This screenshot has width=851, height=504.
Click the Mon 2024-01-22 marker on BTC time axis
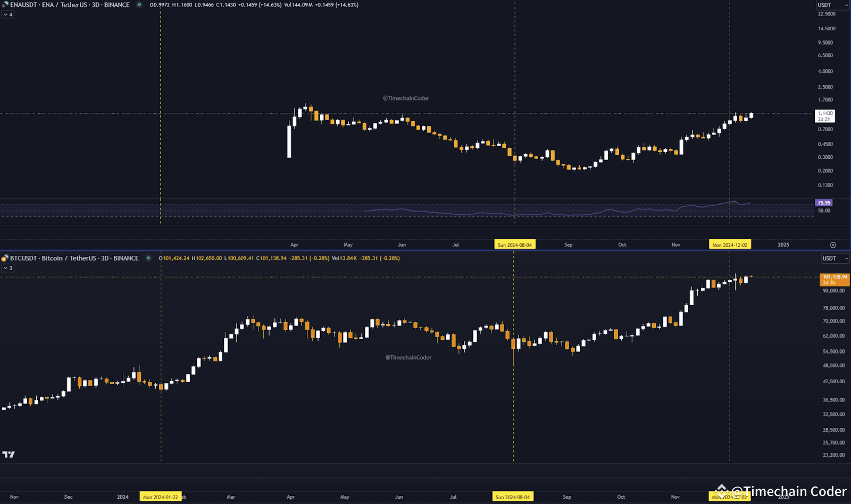161,497
